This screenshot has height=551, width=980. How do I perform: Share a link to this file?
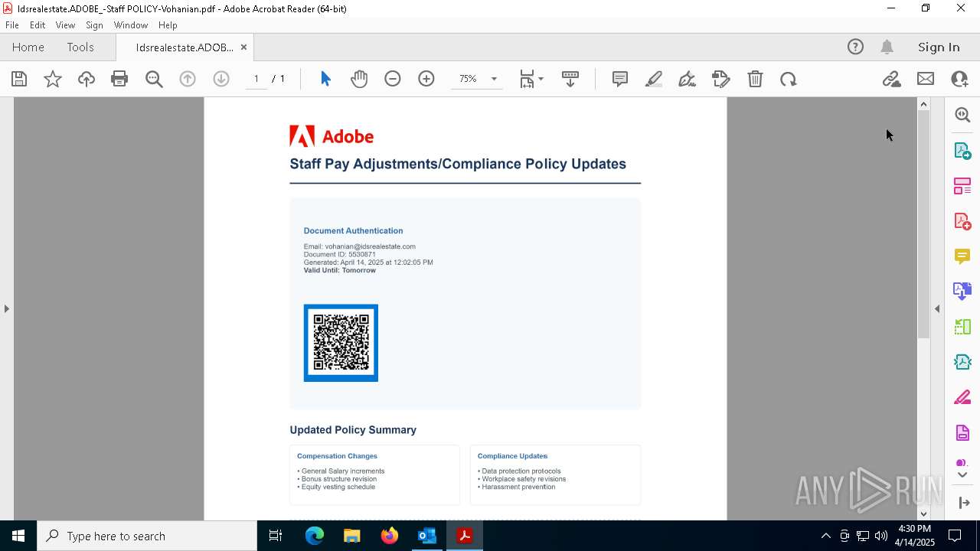click(891, 79)
